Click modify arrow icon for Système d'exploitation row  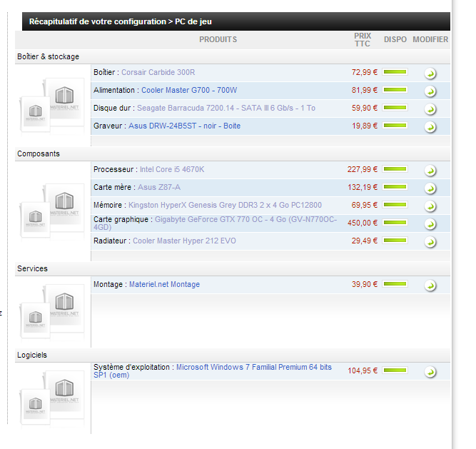430,372
